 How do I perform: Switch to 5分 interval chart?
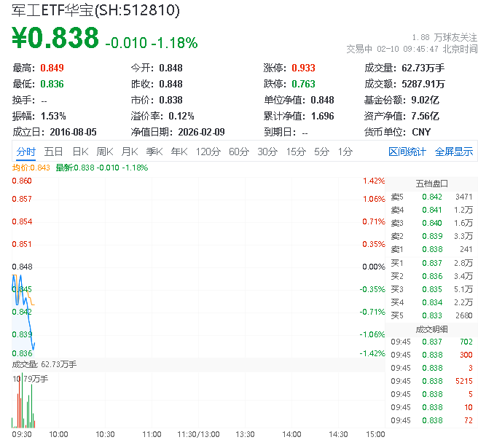[x=321, y=152]
